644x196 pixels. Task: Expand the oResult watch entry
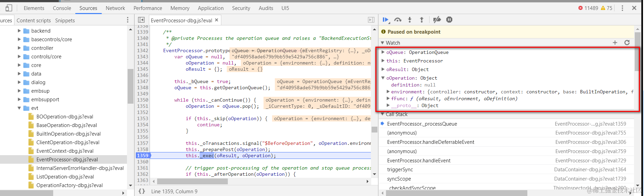pos(383,69)
